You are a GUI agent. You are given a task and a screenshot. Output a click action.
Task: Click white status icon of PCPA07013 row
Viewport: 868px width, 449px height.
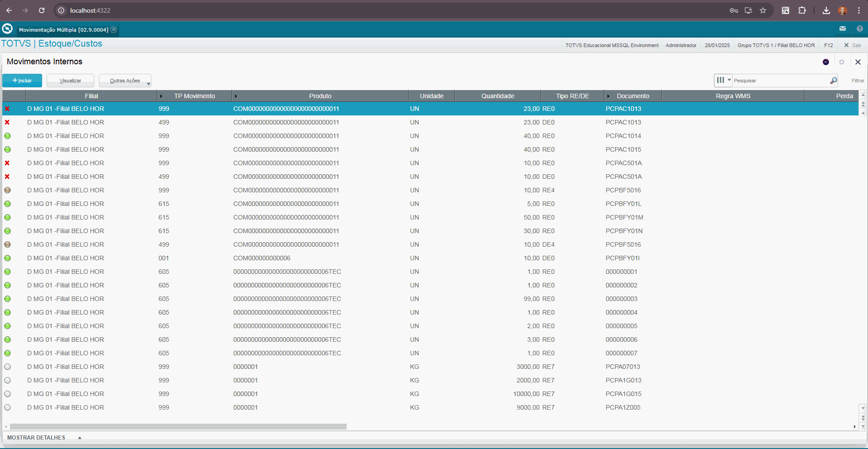click(x=7, y=367)
